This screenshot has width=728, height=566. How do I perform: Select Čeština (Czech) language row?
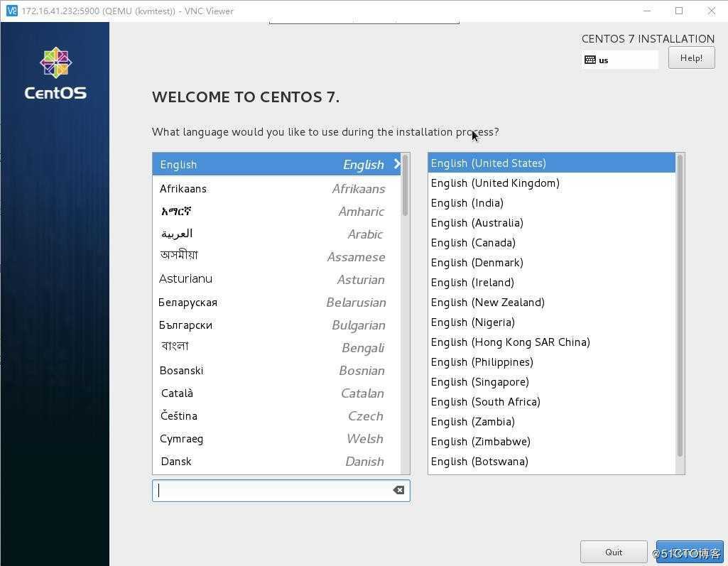click(x=277, y=416)
